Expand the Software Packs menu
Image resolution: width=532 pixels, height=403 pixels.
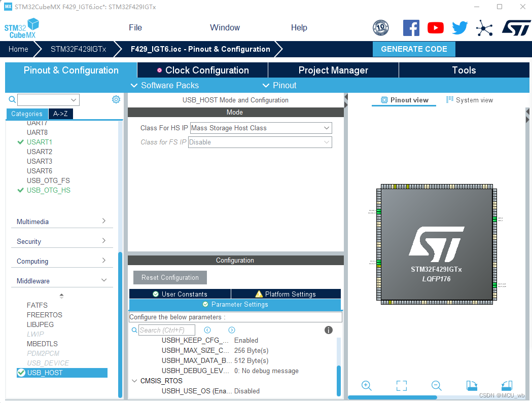point(165,85)
